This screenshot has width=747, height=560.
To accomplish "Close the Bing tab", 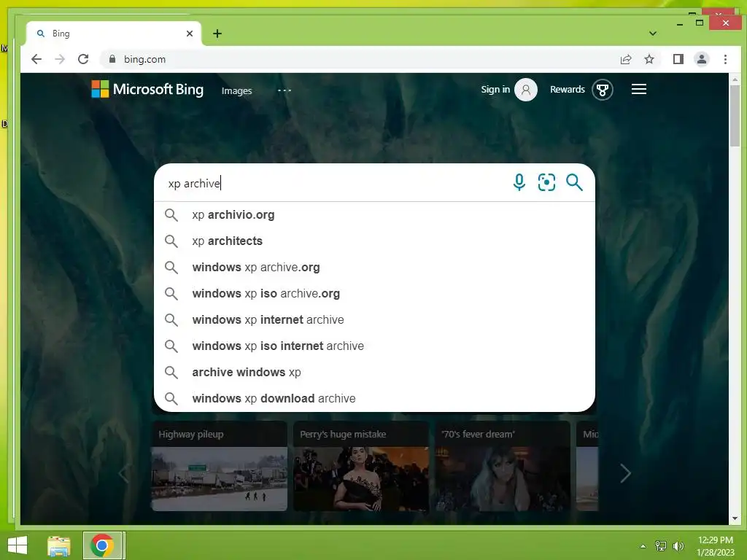I will [190, 34].
